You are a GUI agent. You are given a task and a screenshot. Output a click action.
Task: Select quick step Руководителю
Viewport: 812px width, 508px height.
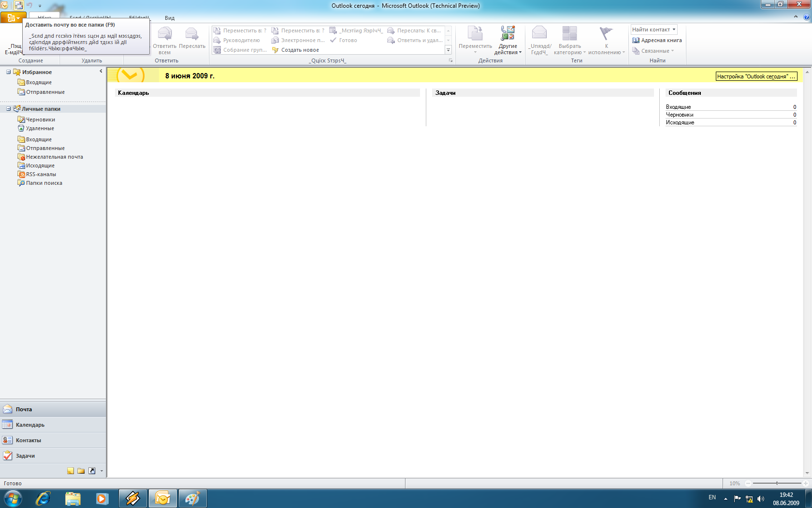click(237, 40)
